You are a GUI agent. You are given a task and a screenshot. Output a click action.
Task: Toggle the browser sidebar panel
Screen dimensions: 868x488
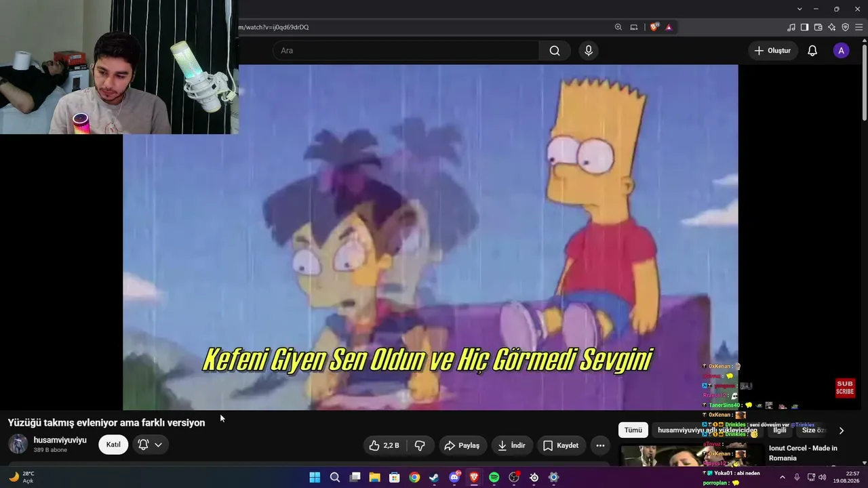(805, 27)
